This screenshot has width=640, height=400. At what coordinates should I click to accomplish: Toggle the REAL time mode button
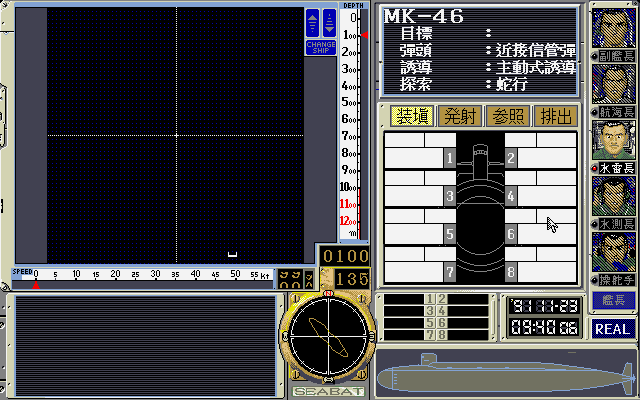click(613, 328)
